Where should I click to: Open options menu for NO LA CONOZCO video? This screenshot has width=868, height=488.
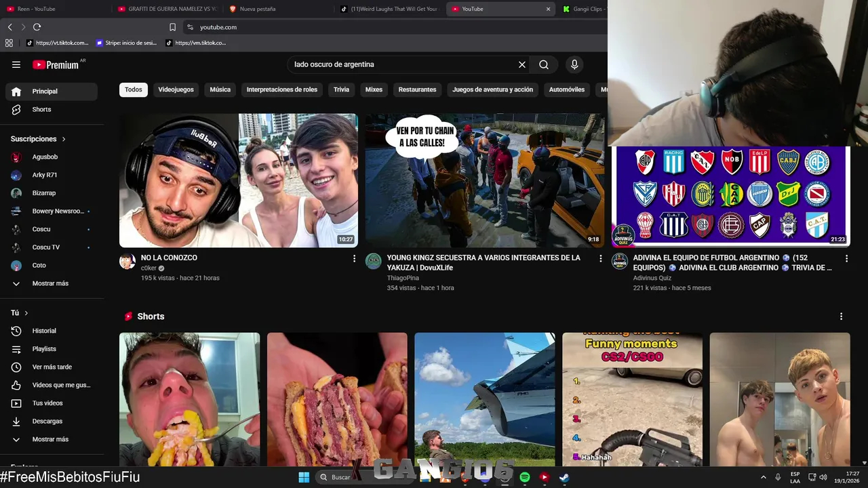[x=354, y=258]
